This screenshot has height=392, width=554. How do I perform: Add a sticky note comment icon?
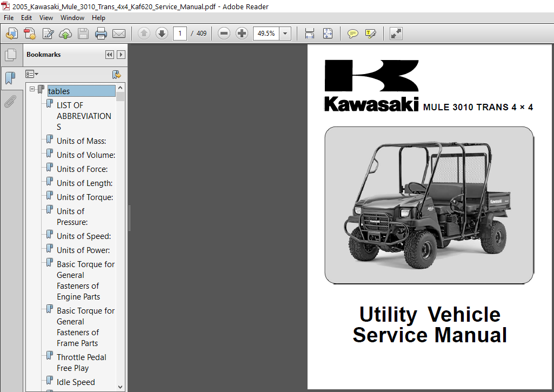coord(352,34)
